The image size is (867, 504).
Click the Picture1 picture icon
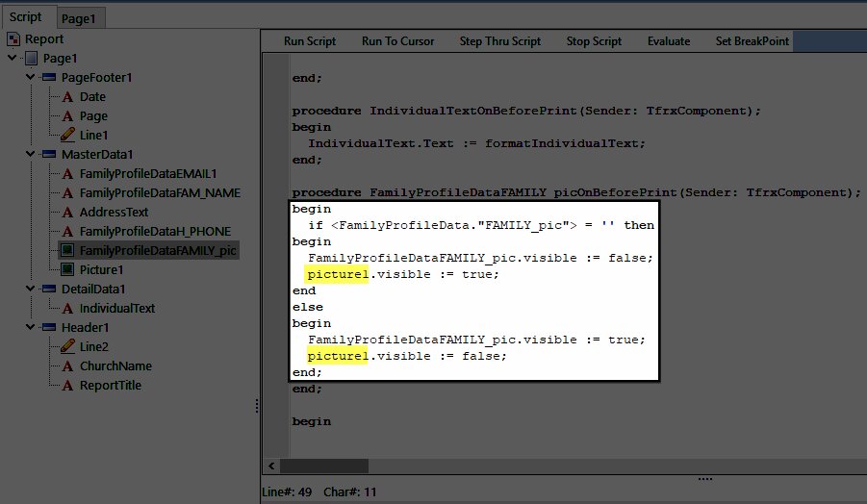coord(67,269)
